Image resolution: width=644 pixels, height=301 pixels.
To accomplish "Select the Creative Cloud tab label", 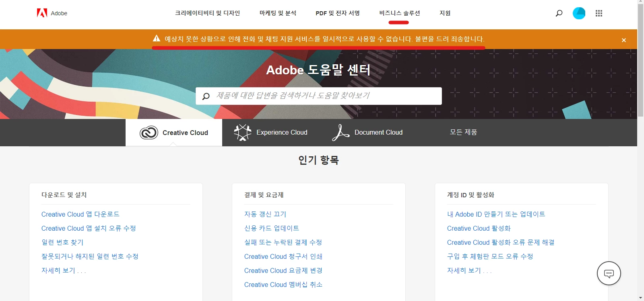I will pos(185,133).
